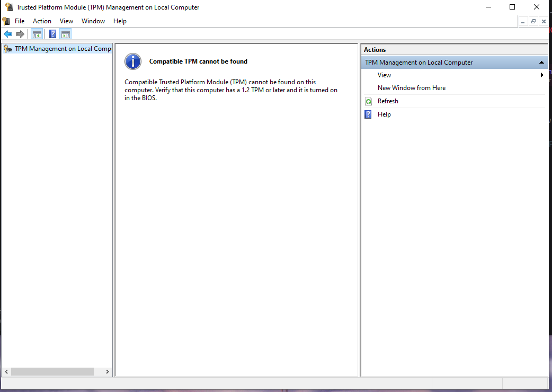This screenshot has width=552, height=392.
Task: Click right scroll arrow in console tree
Action: click(107, 371)
